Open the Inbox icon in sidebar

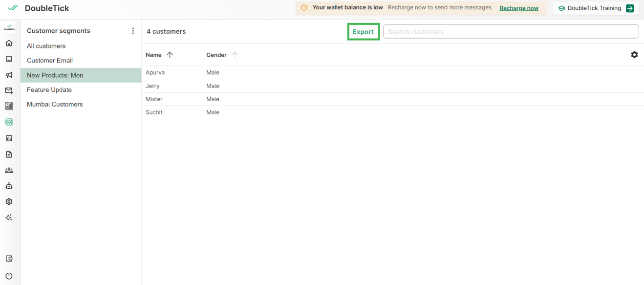(9, 59)
